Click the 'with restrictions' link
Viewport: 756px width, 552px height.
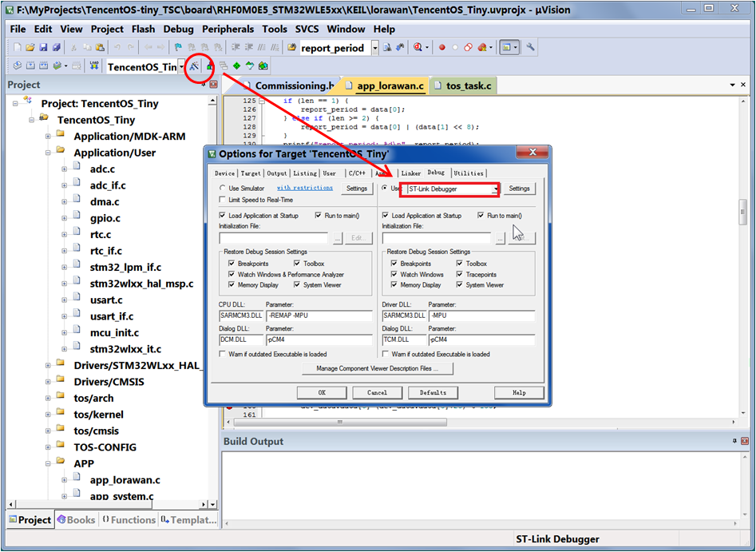coord(305,188)
